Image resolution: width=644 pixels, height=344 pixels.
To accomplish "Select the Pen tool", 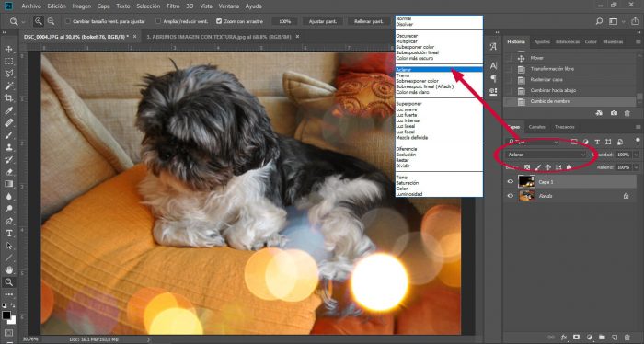I will pyautogui.click(x=8, y=222).
